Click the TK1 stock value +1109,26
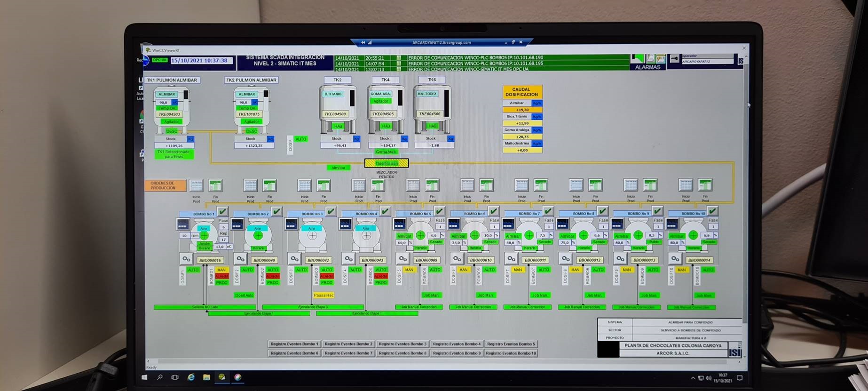The height and width of the screenshot is (391, 868). pyautogui.click(x=174, y=146)
